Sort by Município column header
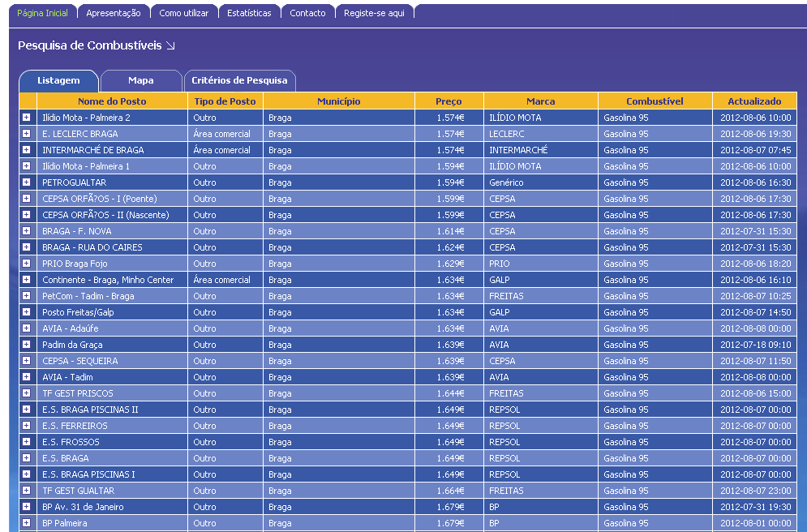This screenshot has width=807, height=532. 339,101
